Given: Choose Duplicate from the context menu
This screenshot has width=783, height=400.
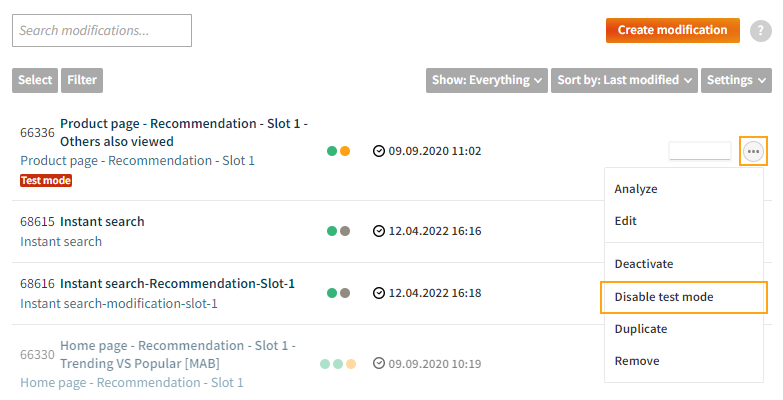Looking at the screenshot, I should [x=641, y=329].
